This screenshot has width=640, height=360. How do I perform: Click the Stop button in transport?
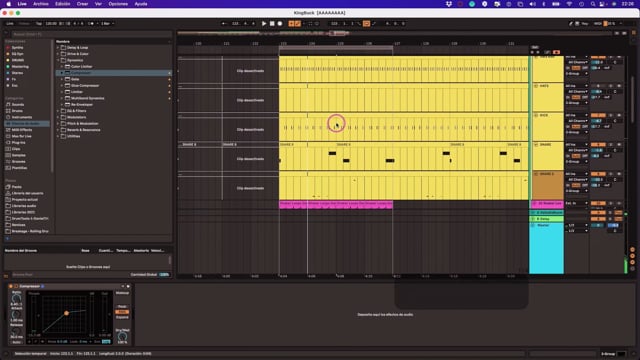(x=272, y=24)
